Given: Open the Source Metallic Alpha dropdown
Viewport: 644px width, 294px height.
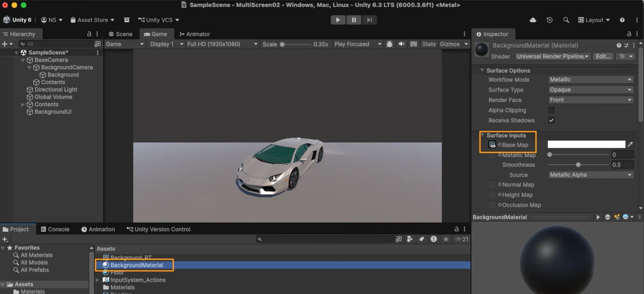Looking at the screenshot, I should click(x=591, y=175).
